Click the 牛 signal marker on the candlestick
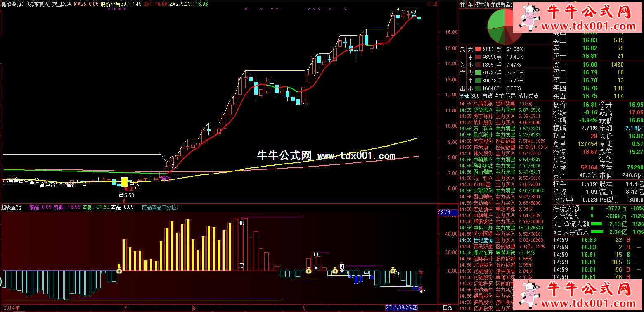 pos(305,104)
